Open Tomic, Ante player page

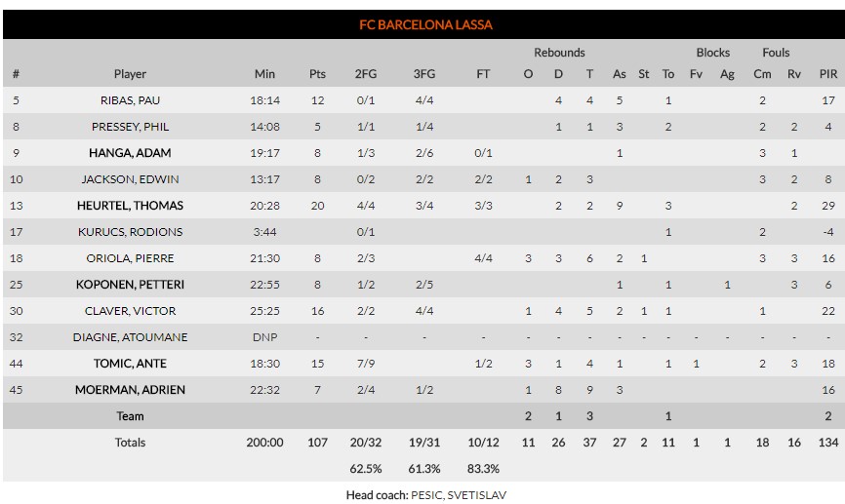tap(130, 364)
